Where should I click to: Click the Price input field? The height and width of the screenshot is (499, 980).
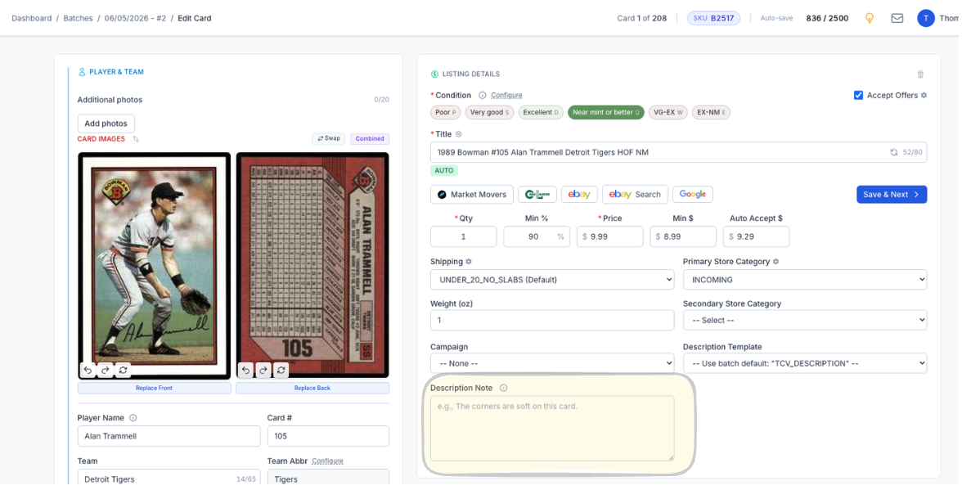pyautogui.click(x=610, y=237)
